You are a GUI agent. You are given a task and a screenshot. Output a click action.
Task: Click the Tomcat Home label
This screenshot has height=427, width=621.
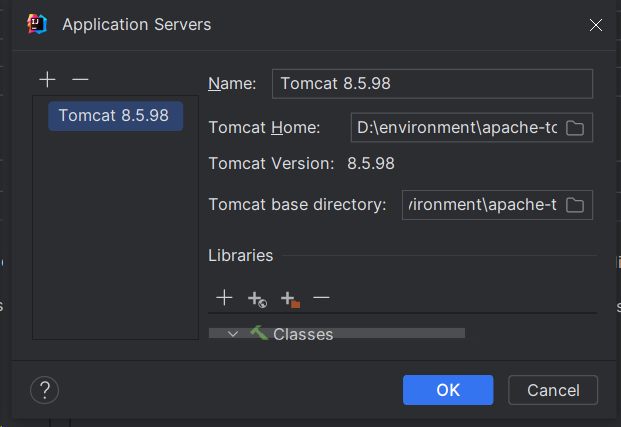[x=264, y=128]
